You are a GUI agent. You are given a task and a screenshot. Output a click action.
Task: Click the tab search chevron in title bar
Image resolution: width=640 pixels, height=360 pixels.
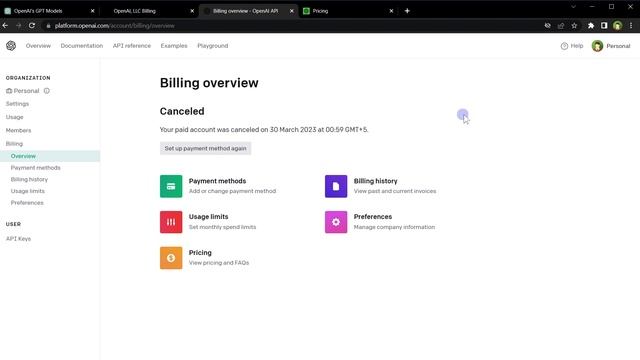(x=573, y=7)
